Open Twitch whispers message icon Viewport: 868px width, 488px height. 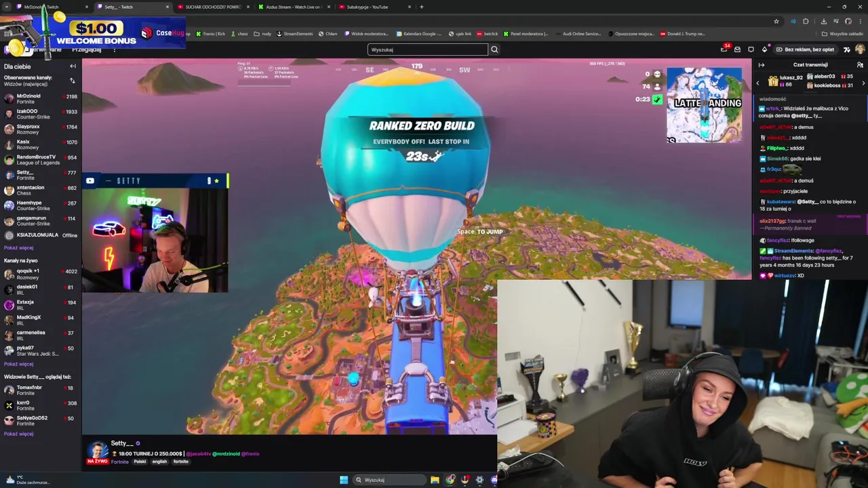737,49
